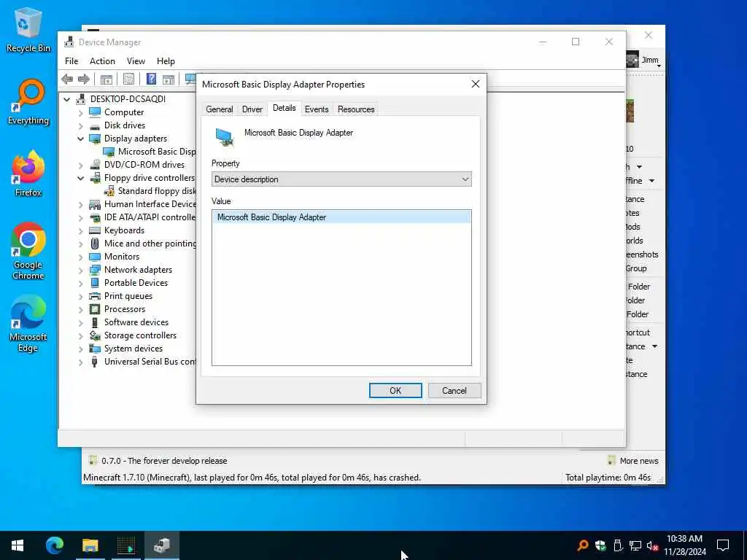This screenshot has height=560, width=747.
Task: Open the Property dropdown showing Device description
Action: [341, 179]
